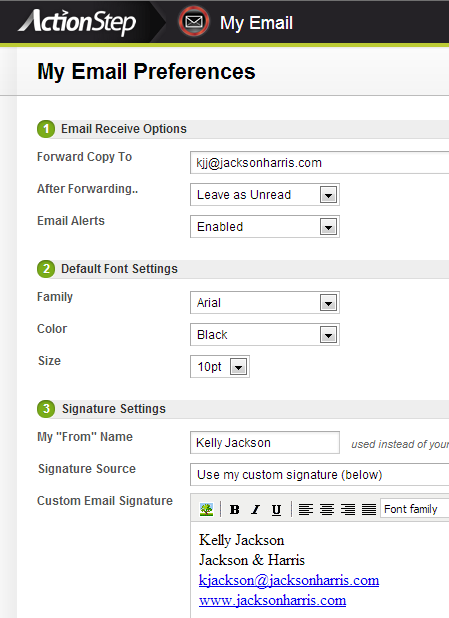Open the Signature Source dropdown
The height and width of the screenshot is (618, 449).
319,475
